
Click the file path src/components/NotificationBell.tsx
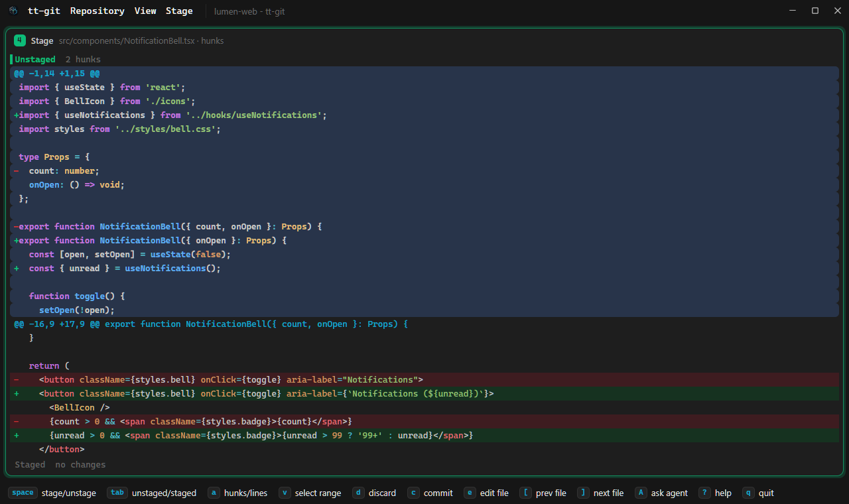coord(127,40)
